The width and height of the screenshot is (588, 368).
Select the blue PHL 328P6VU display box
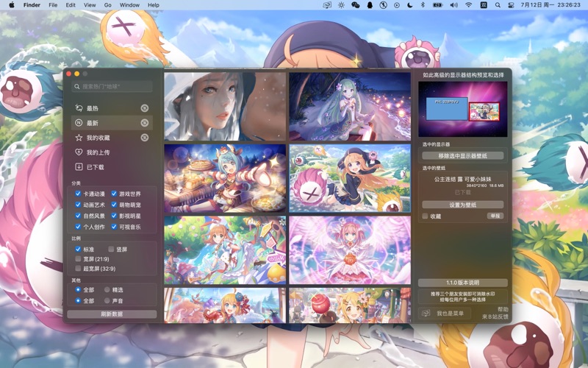coord(447,109)
